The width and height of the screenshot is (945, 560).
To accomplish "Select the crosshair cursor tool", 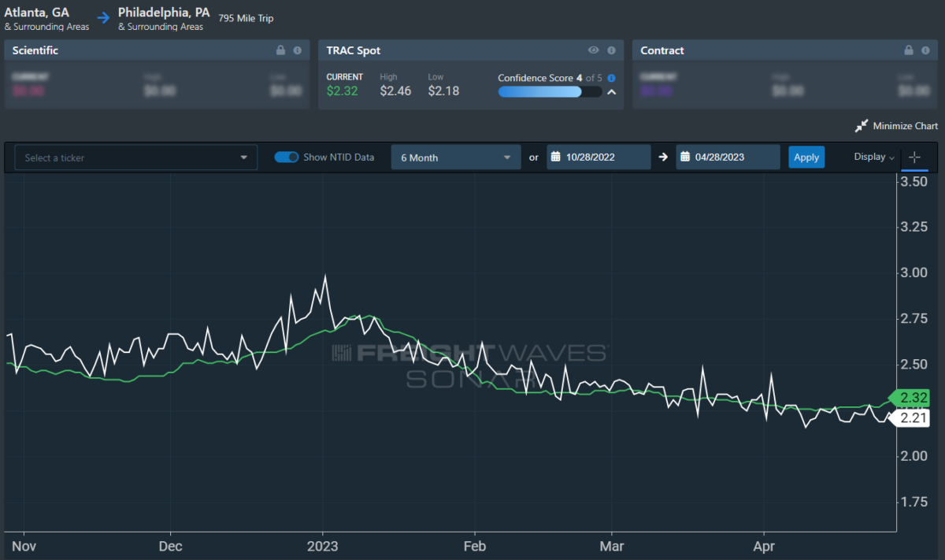I will tap(914, 158).
